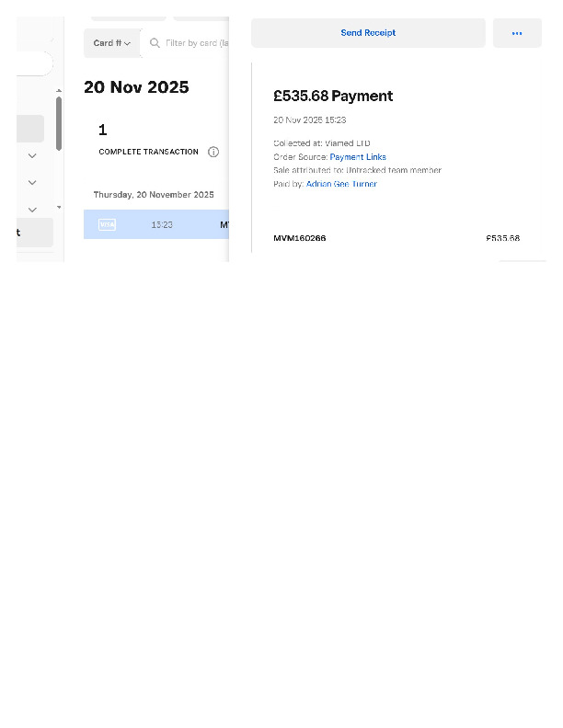Screen dimensions: 563x728
Task: Expand the middle sidebar chevron
Action: (x=32, y=183)
